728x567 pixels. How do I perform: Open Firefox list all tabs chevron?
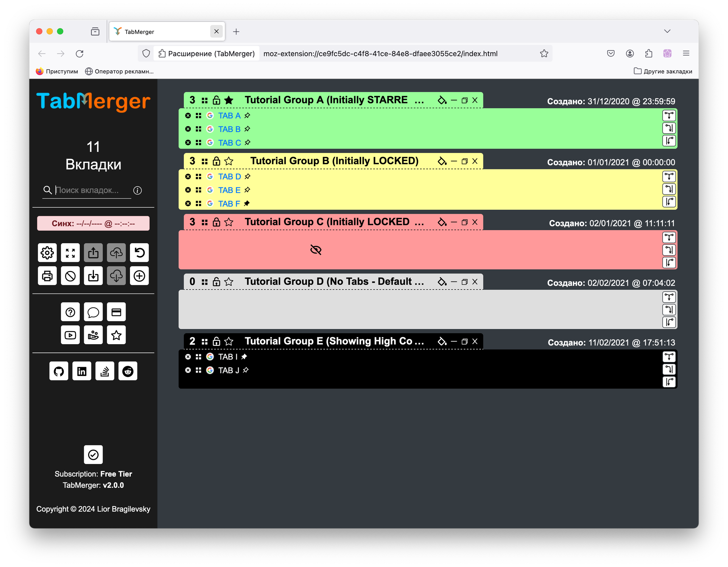(667, 31)
